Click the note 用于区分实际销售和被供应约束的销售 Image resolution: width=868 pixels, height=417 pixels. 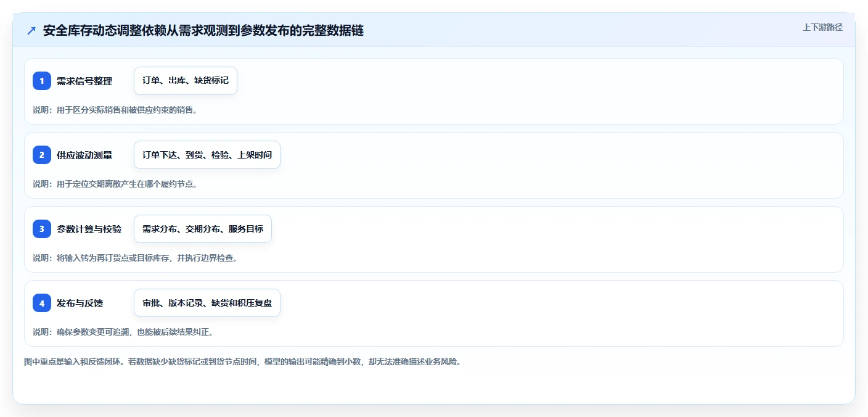tap(115, 110)
